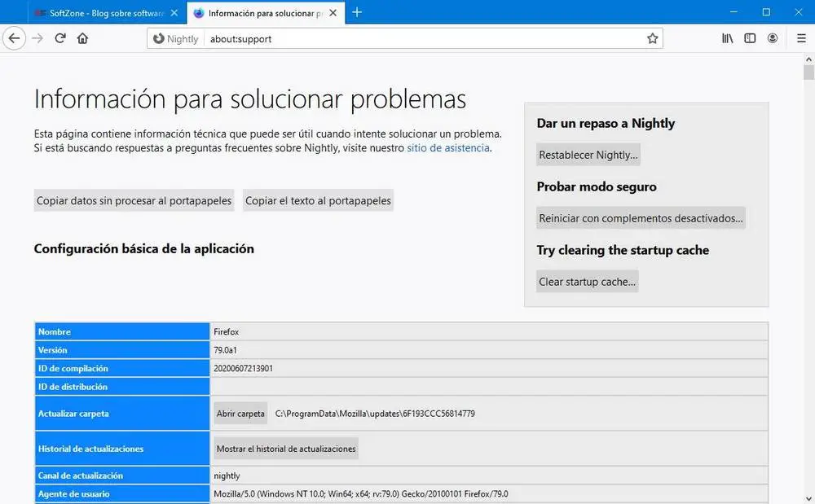
Task: Click the nightly update channel value
Action: [x=227, y=476]
